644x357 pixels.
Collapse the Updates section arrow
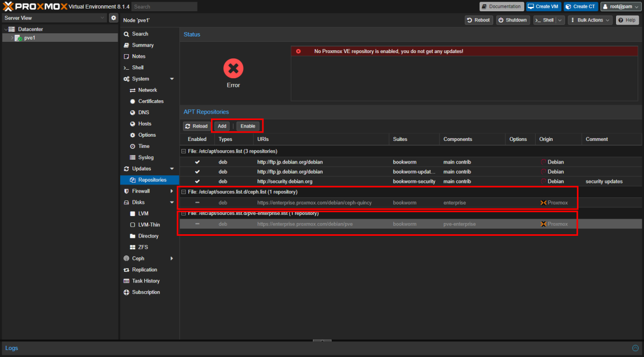point(172,169)
